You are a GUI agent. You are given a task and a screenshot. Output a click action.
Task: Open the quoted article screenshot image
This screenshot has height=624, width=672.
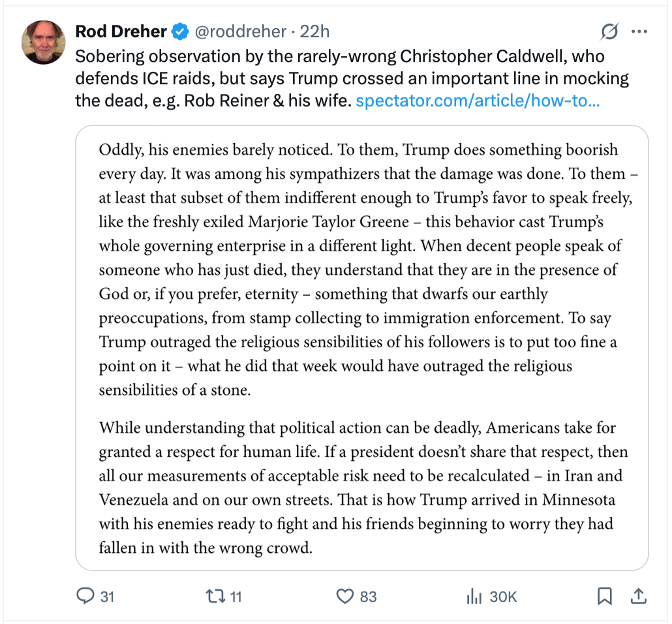pyautogui.click(x=362, y=346)
